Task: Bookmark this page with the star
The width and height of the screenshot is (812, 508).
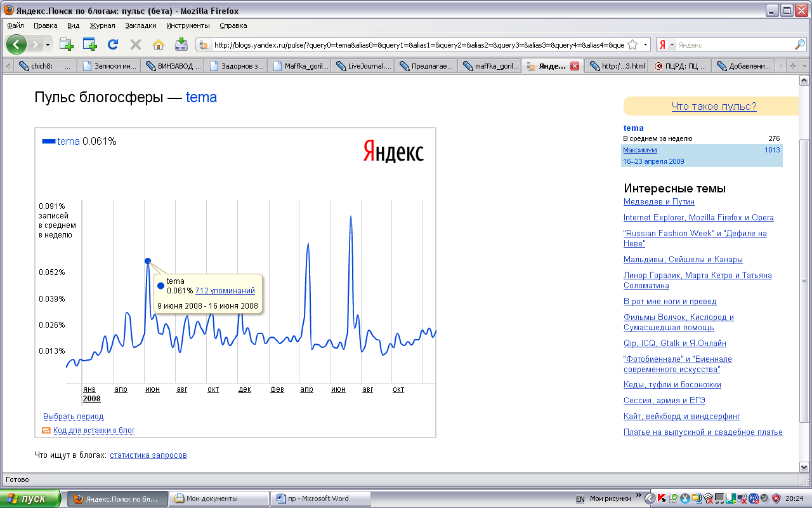Action: click(x=632, y=45)
